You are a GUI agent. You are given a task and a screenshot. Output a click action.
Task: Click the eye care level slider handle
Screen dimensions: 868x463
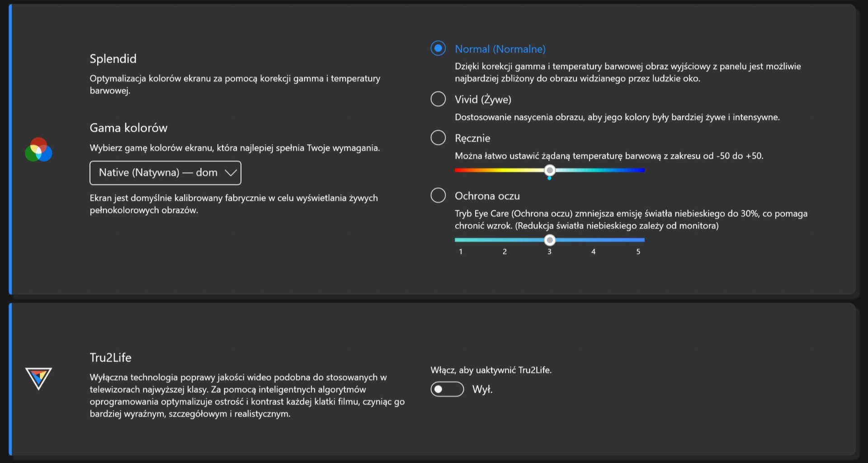[x=550, y=240]
